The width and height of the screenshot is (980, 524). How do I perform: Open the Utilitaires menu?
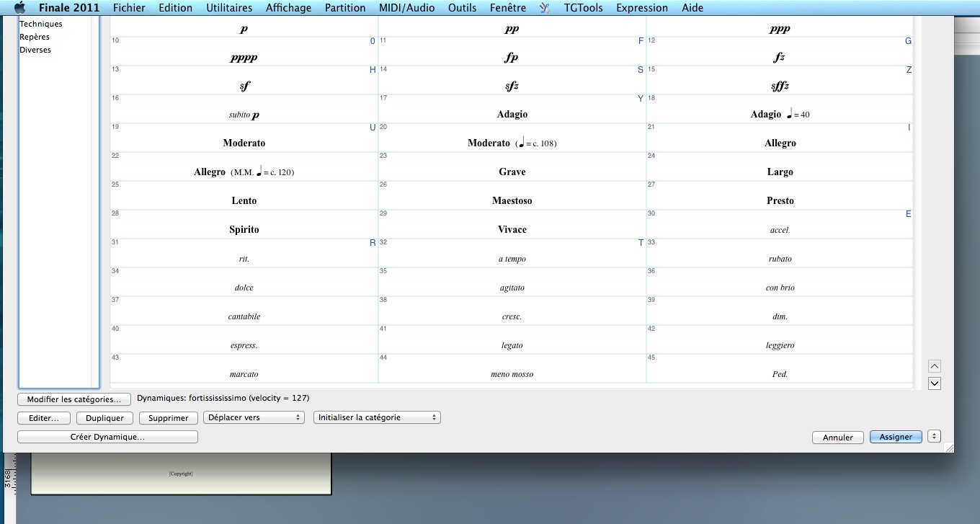(x=229, y=8)
